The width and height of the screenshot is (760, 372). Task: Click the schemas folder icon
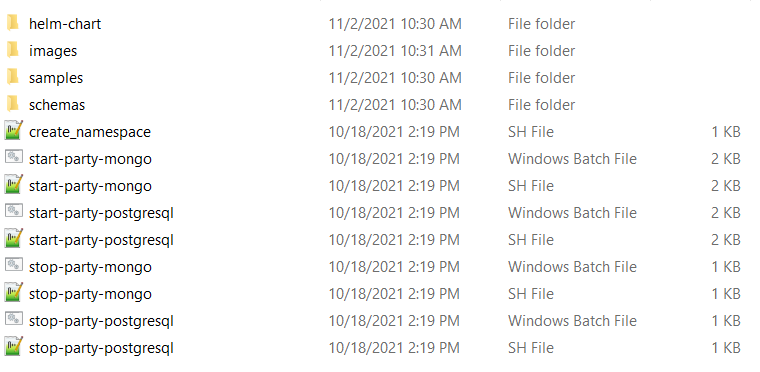13,104
